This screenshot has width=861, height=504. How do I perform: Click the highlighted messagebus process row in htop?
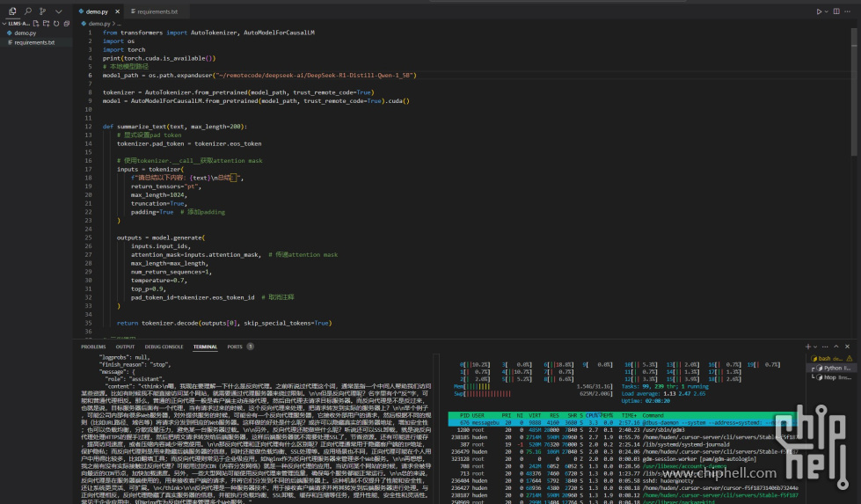[621, 423]
